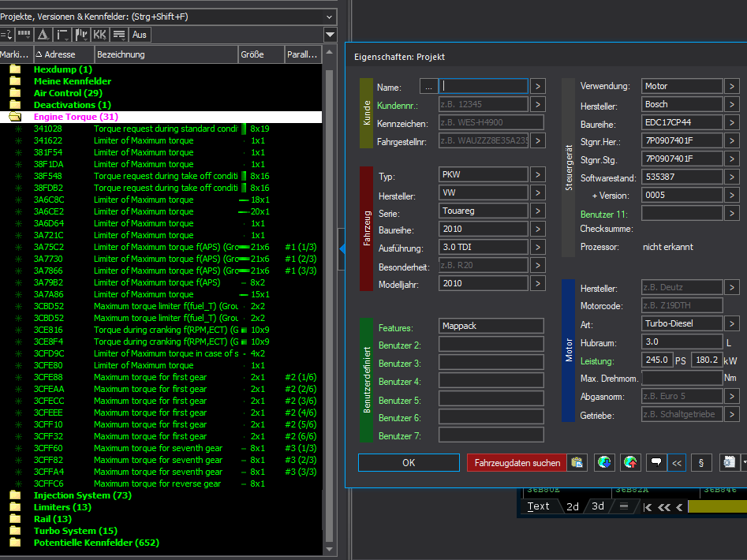The width and height of the screenshot is (747, 560).
Task: Switch to the 2d tab
Action: tap(573, 506)
